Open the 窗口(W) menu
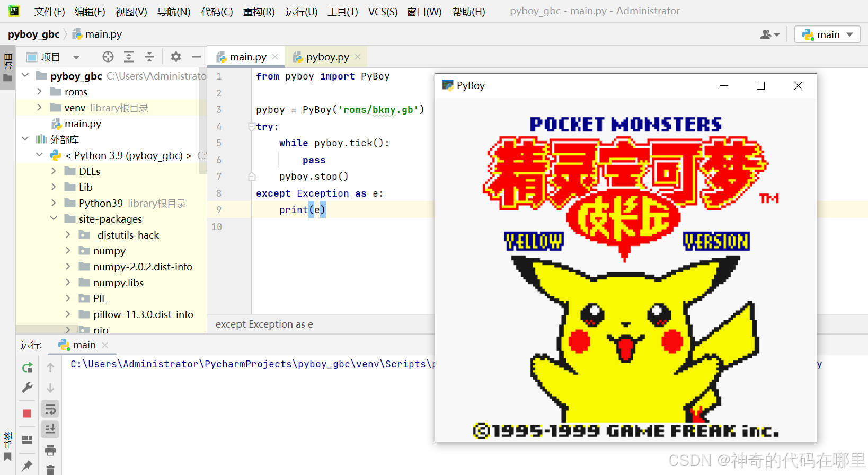The image size is (868, 475). (424, 12)
